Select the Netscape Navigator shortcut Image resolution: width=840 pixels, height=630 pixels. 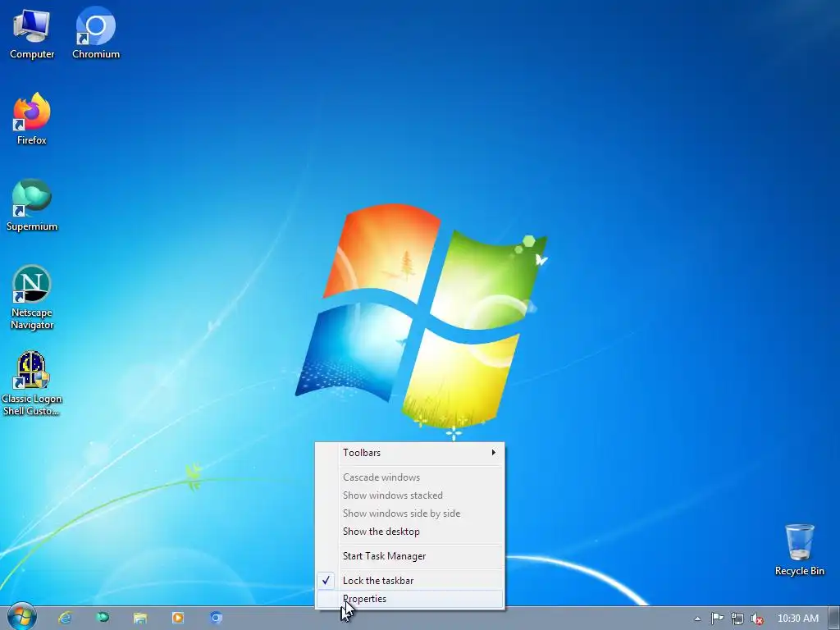[32, 298]
